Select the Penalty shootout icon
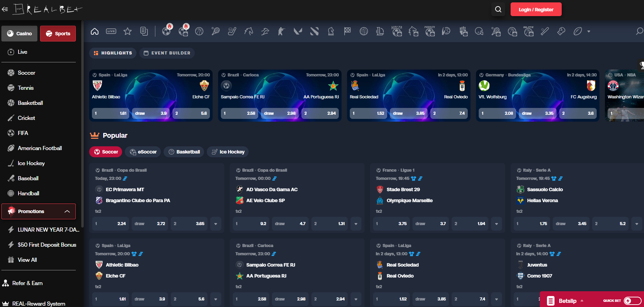 tap(430, 31)
